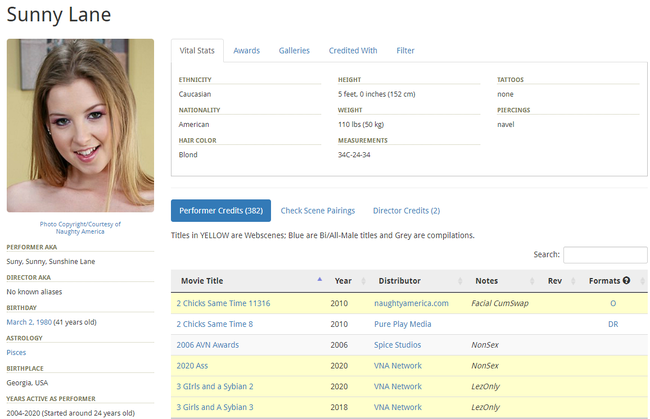Select the 2004-2020 years active text

click(x=71, y=413)
